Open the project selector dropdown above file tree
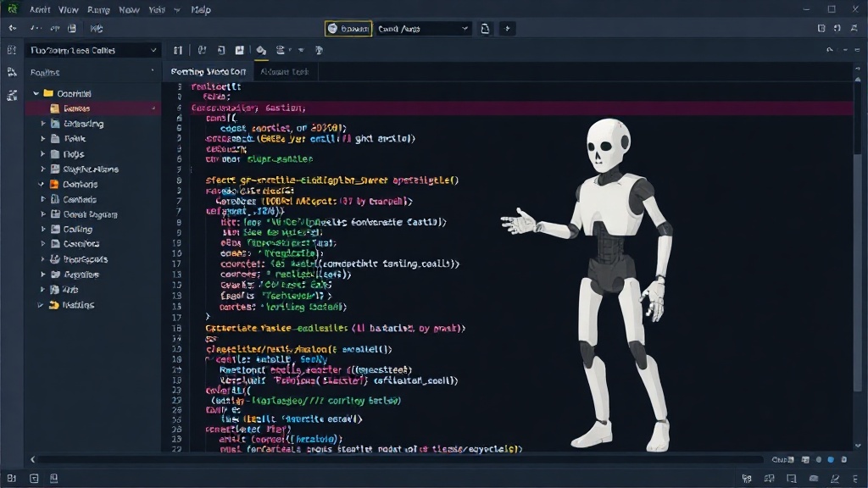 [x=92, y=50]
